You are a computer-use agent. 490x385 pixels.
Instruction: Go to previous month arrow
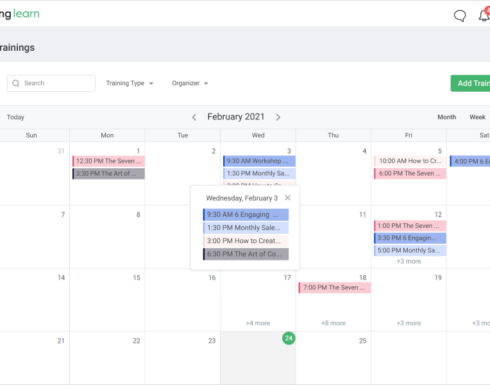pos(194,117)
